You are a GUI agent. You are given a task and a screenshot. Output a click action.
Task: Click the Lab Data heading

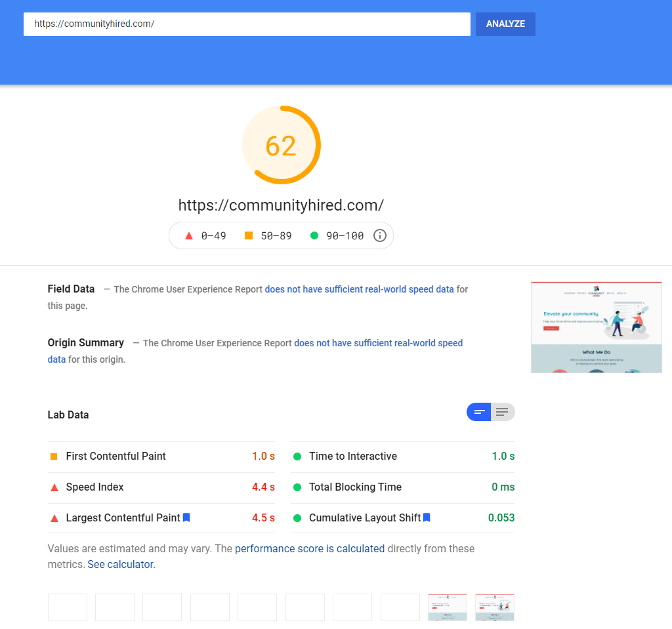[68, 415]
